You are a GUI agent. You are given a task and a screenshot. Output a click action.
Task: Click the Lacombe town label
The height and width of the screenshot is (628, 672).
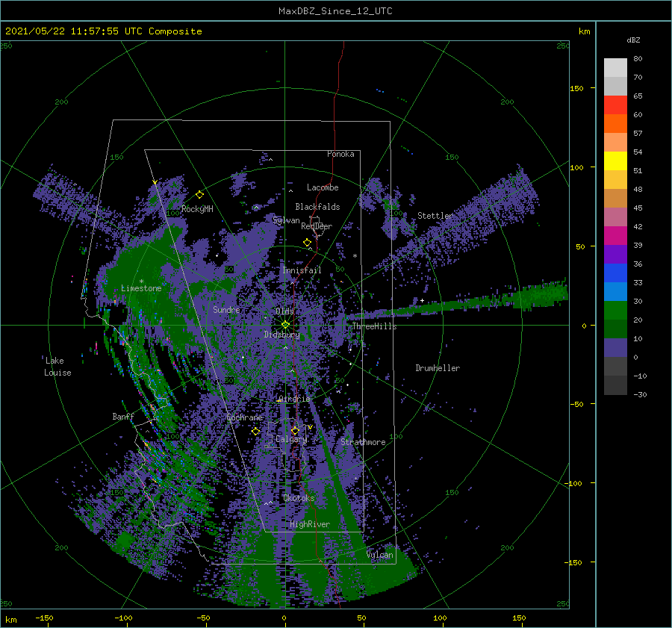(x=323, y=187)
